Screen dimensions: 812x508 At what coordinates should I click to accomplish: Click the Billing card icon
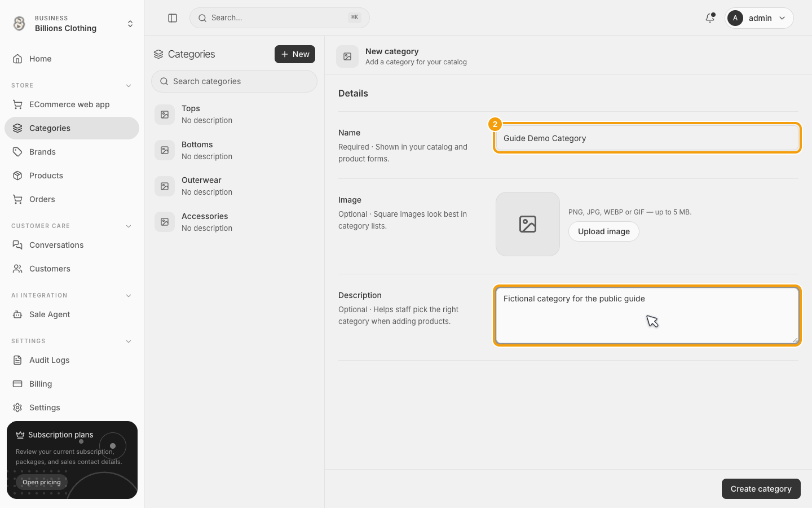click(17, 384)
